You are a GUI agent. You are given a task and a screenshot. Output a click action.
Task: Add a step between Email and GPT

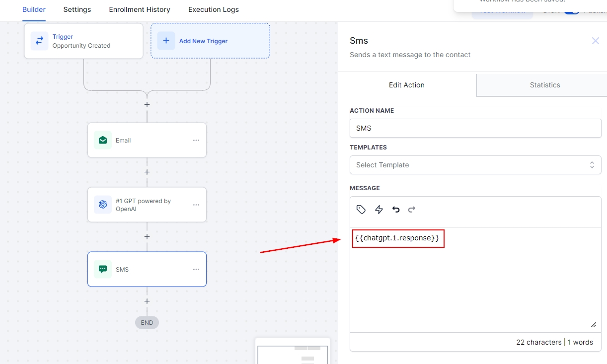pyautogui.click(x=147, y=172)
